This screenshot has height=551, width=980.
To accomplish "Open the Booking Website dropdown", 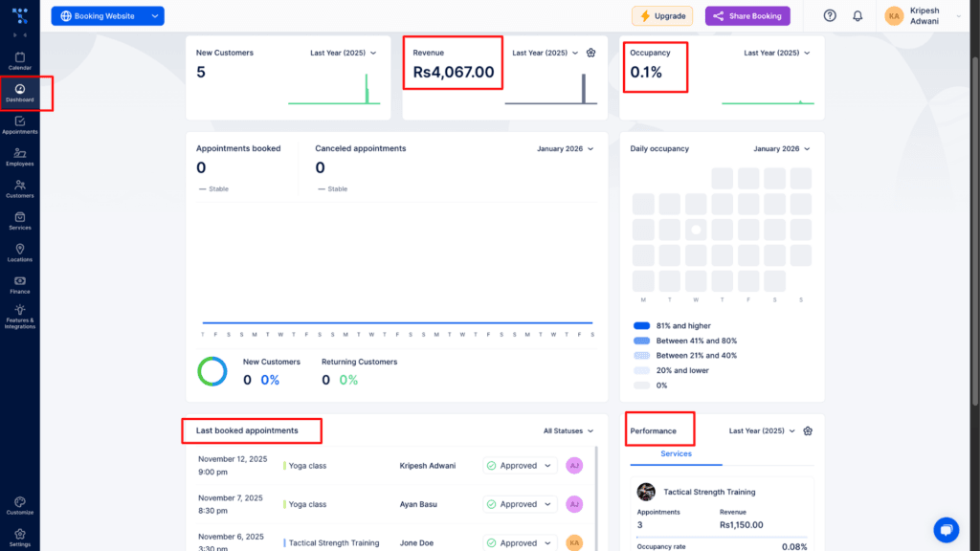I will [x=107, y=15].
